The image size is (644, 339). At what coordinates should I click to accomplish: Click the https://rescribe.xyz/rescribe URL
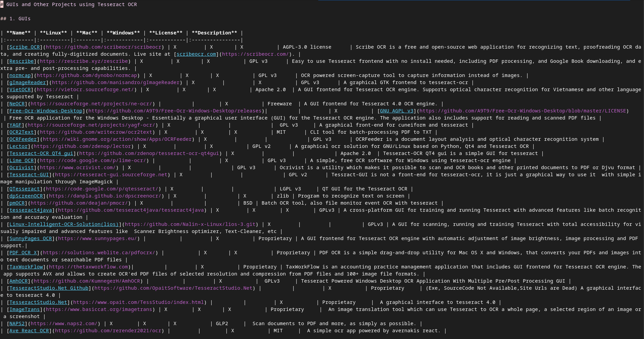point(84,61)
